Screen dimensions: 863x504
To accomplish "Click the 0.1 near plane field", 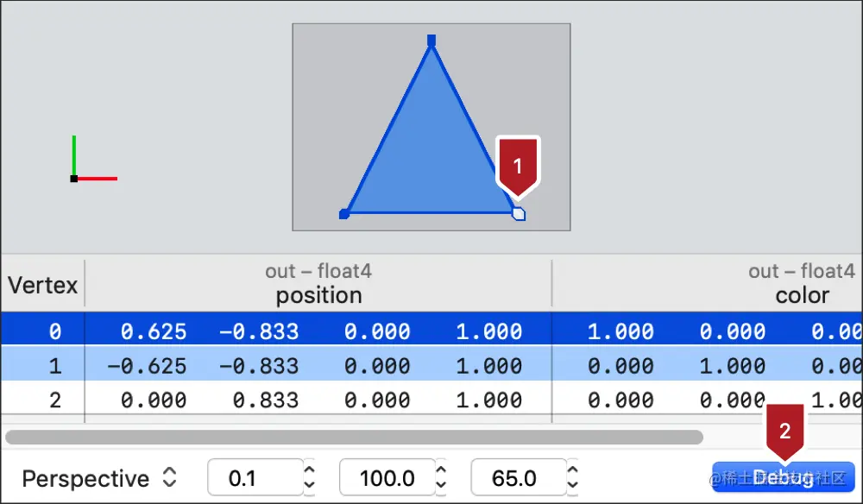I will pos(255,477).
